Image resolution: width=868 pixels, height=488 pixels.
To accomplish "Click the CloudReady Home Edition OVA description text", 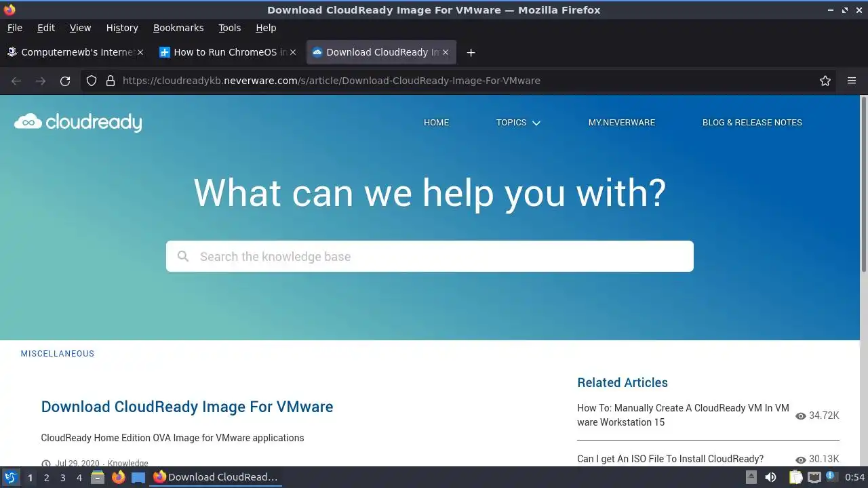I will (x=172, y=438).
